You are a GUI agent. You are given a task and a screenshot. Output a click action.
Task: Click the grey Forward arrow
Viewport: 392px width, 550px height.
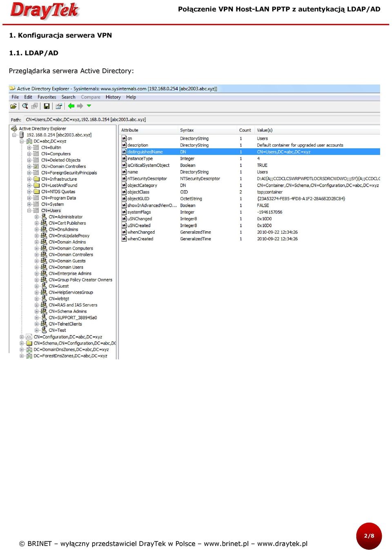tap(80, 106)
